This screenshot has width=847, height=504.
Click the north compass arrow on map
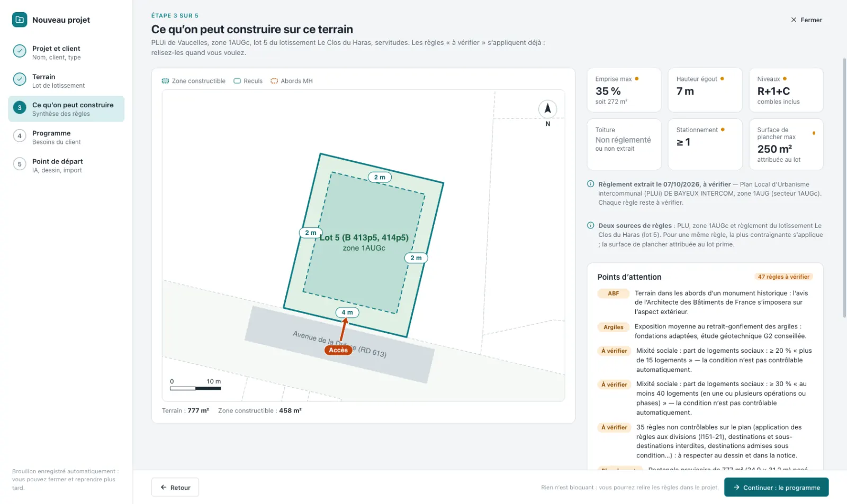(x=548, y=109)
